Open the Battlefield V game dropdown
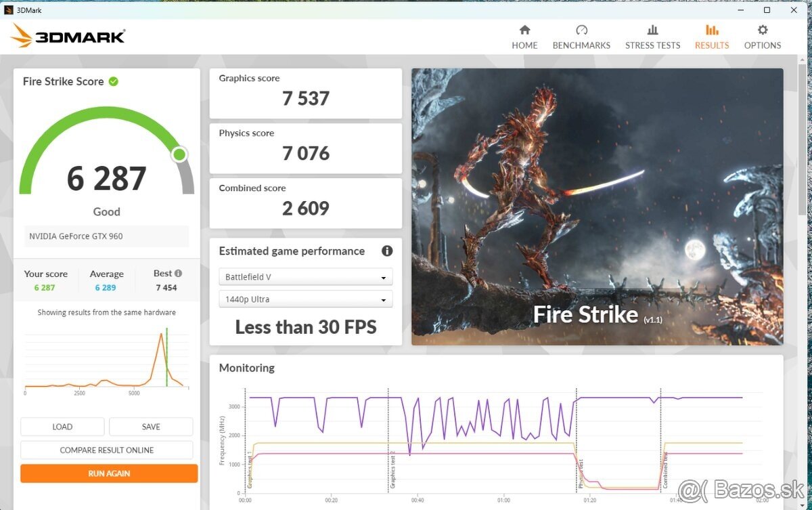The image size is (812, 510). [306, 277]
